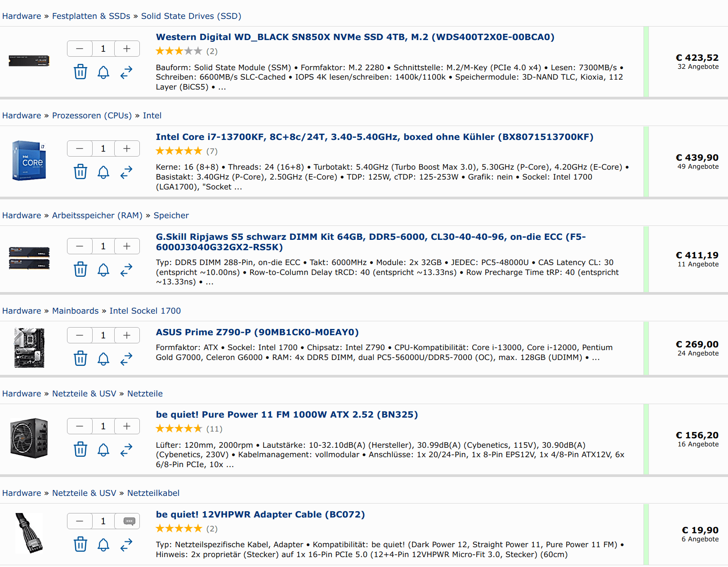
Task: Delete the 12VHPWR Adapter Cable from the list
Action: click(80, 544)
